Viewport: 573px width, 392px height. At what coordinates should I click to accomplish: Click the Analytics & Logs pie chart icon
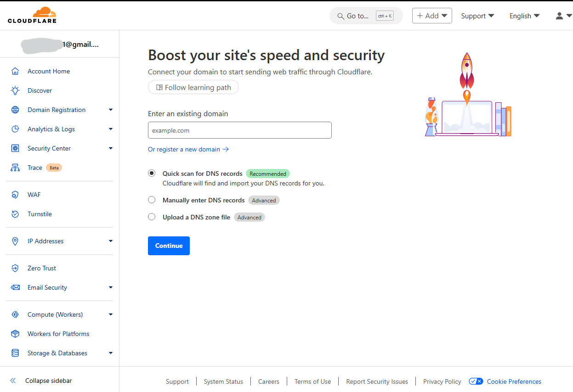pos(15,129)
